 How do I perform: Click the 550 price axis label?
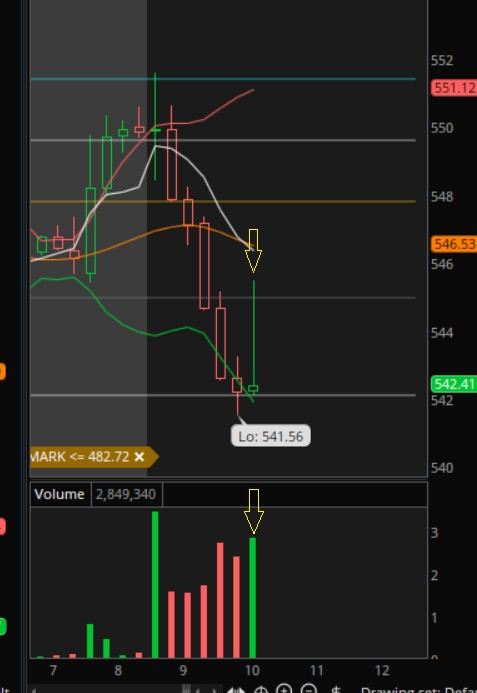coord(442,128)
